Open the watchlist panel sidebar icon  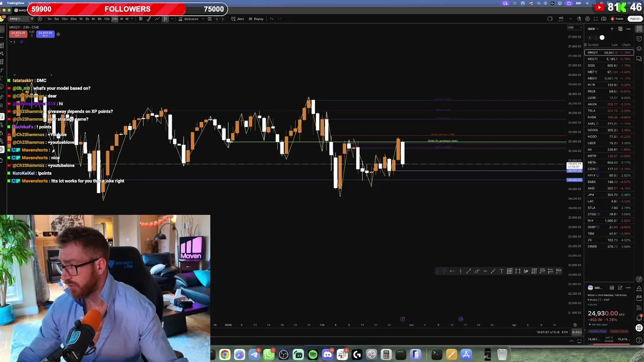tap(639, 29)
